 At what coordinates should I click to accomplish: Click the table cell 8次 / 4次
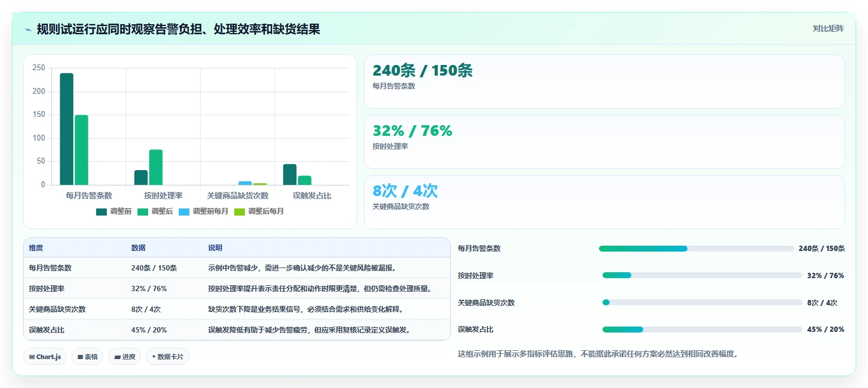(146, 309)
